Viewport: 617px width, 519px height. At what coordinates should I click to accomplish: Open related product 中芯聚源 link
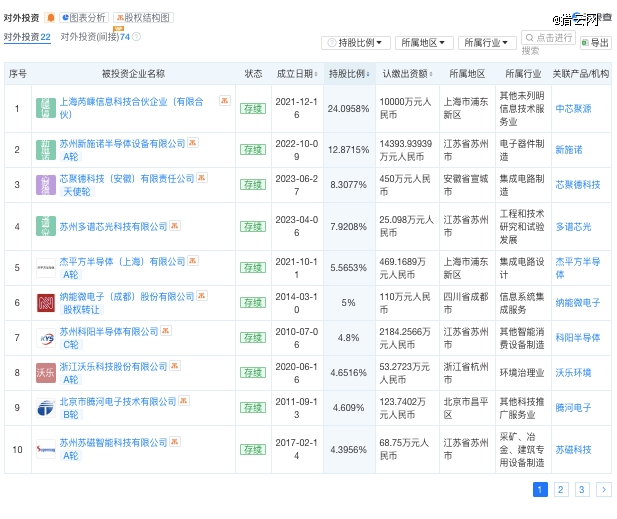coord(573,109)
